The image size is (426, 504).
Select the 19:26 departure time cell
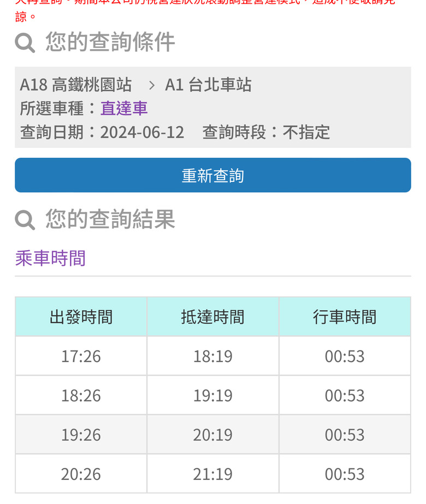point(81,435)
